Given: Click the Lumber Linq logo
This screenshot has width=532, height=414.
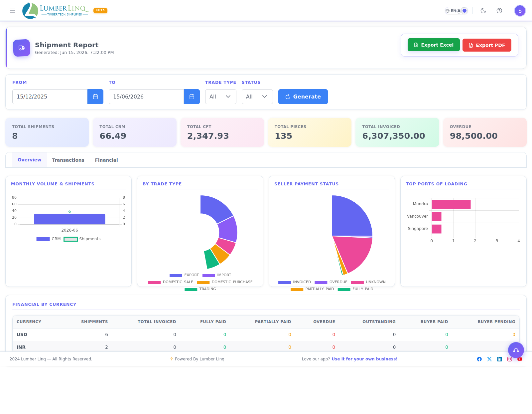Looking at the screenshot, I should 55,11.
